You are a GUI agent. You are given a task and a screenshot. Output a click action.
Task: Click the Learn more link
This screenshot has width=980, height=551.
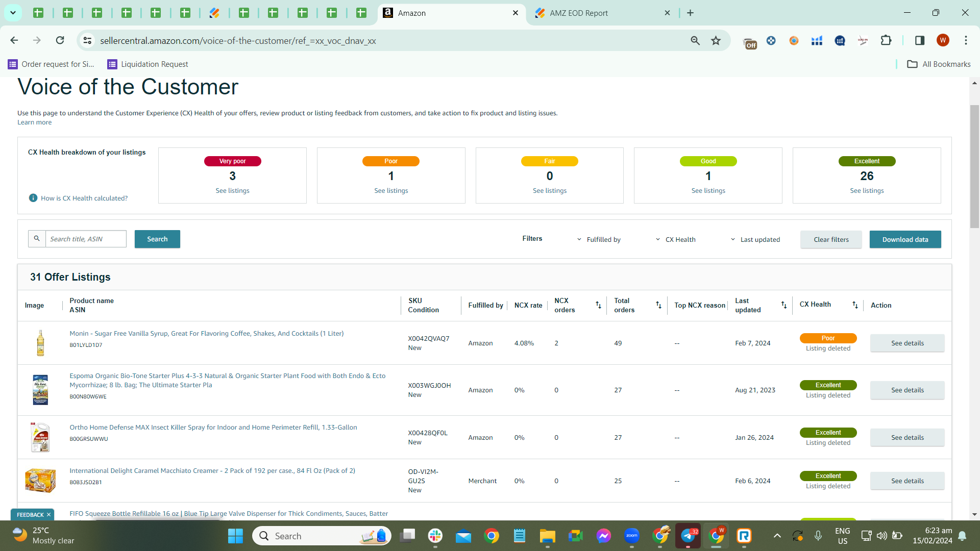[x=34, y=122]
